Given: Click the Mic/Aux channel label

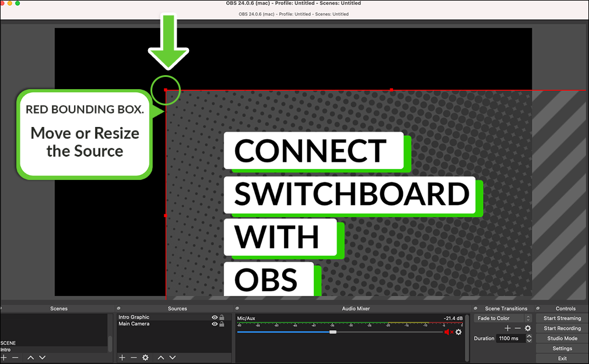Looking at the screenshot, I should [x=246, y=318].
